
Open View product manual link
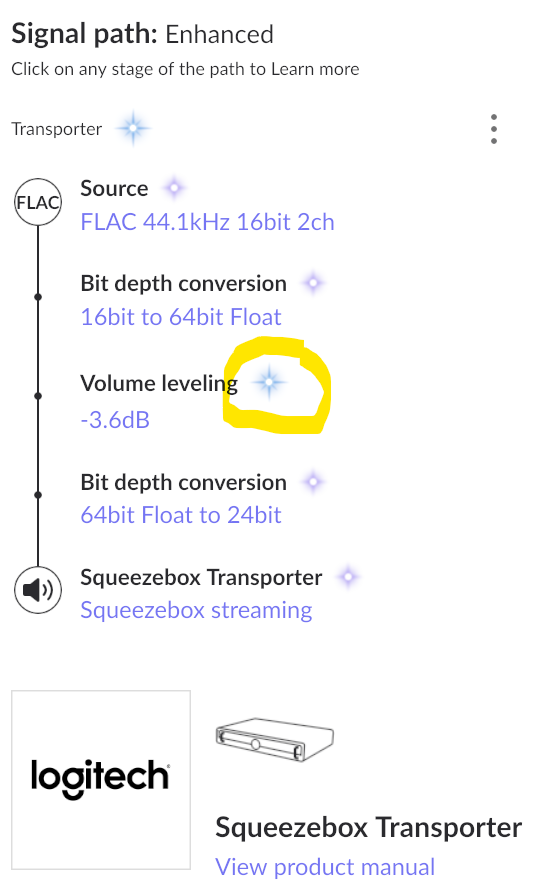325,867
